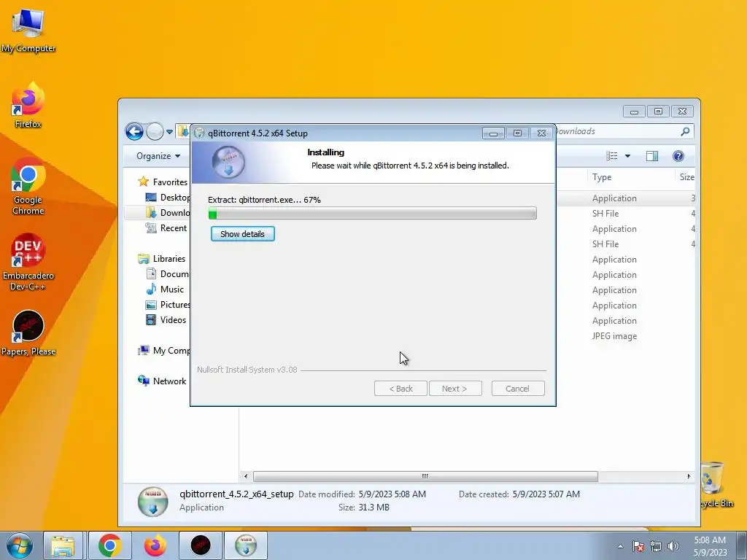Open Action Center flag icon

pyautogui.click(x=638, y=546)
